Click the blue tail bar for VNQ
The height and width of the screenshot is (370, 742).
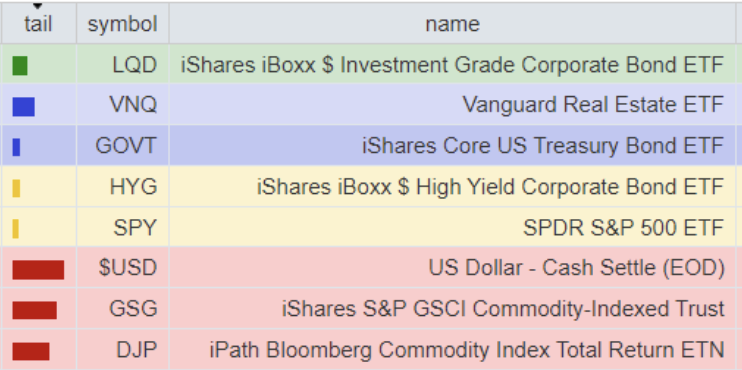click(x=24, y=106)
